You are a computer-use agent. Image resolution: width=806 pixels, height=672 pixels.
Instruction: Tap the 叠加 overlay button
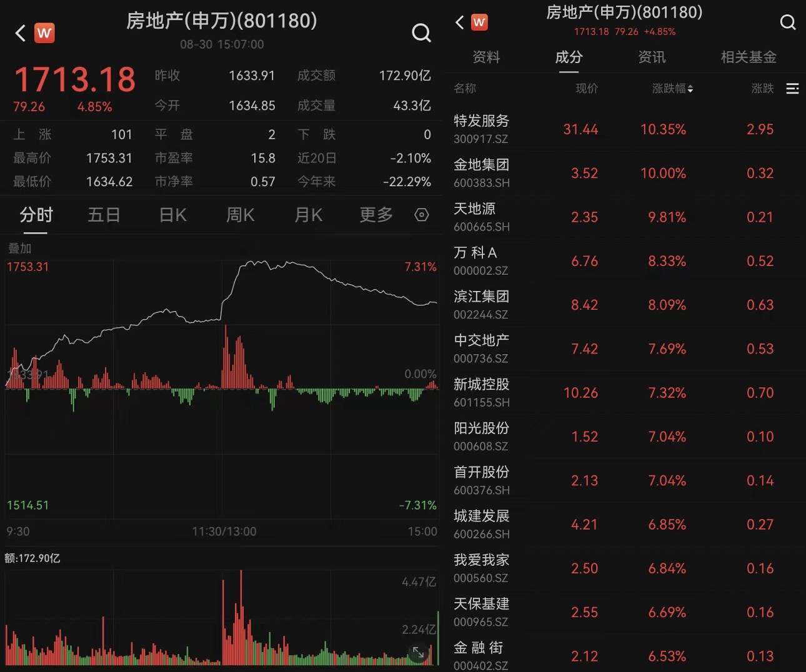[x=19, y=248]
